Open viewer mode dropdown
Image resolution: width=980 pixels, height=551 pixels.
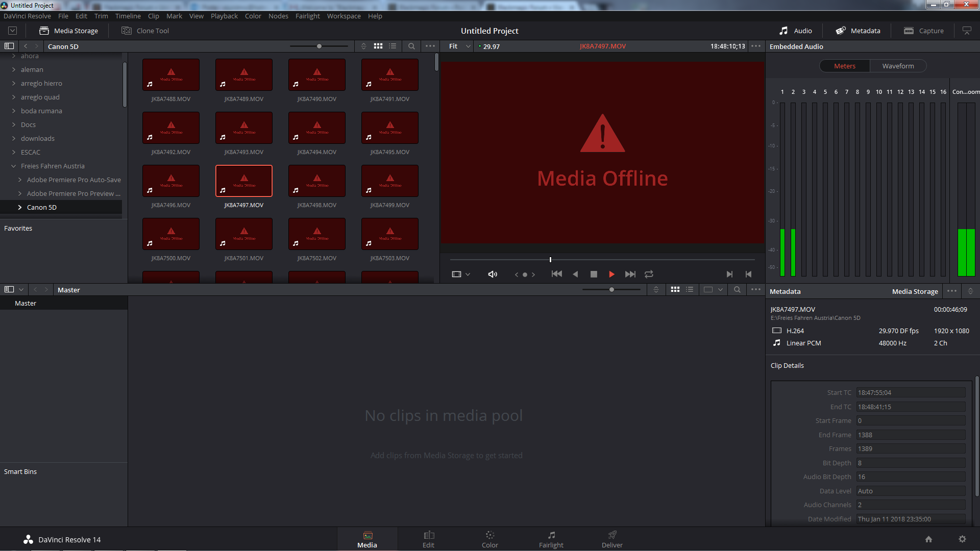461,274
